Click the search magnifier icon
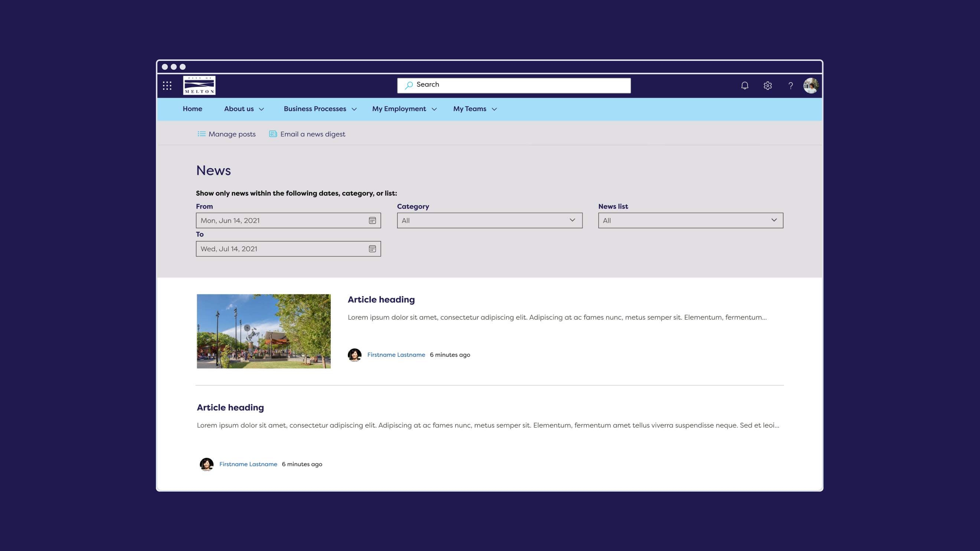The image size is (980, 551). click(x=409, y=85)
